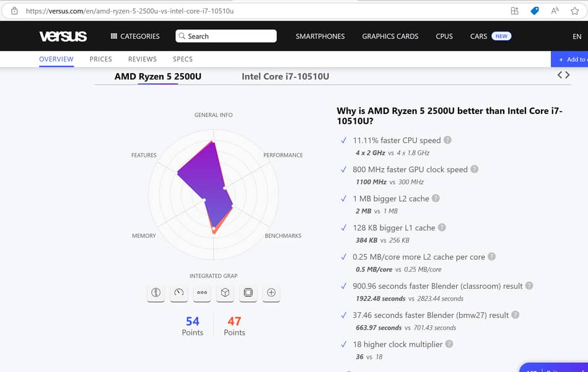Image resolution: width=588 pixels, height=372 pixels.
Task: Click help icon next to faster CPU speed
Action: coord(447,140)
